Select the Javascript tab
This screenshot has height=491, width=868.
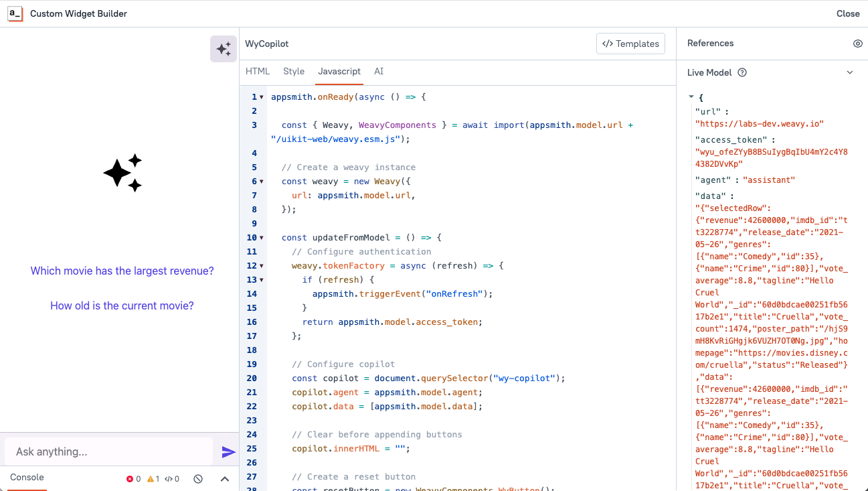coord(339,72)
